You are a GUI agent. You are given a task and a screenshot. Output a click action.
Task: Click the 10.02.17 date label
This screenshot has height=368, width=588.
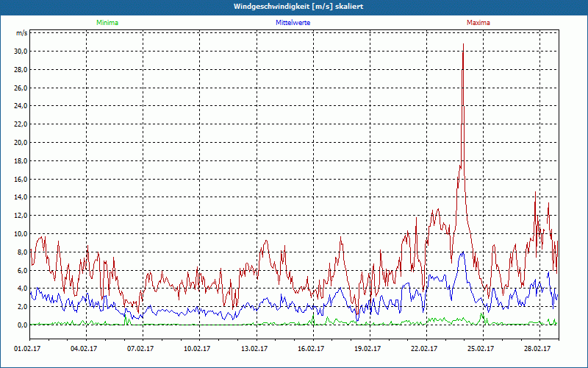point(197,349)
